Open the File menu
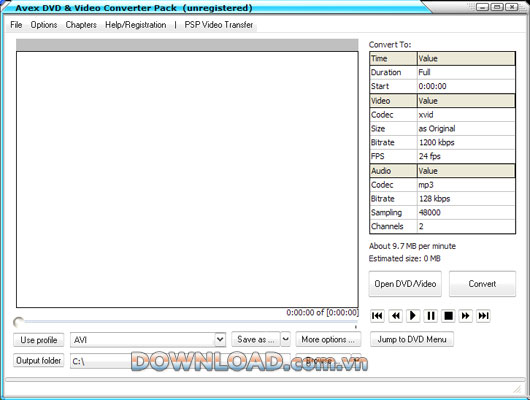 (16, 25)
